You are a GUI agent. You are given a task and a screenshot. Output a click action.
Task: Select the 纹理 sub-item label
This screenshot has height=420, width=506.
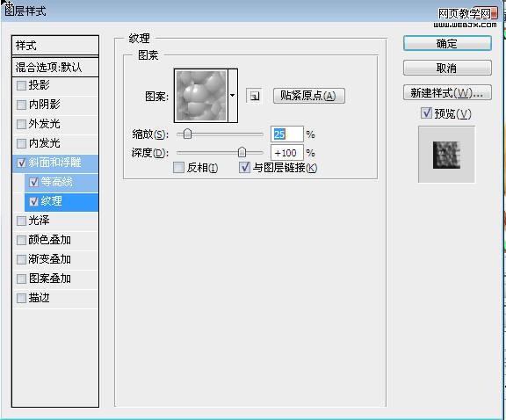click(51, 201)
